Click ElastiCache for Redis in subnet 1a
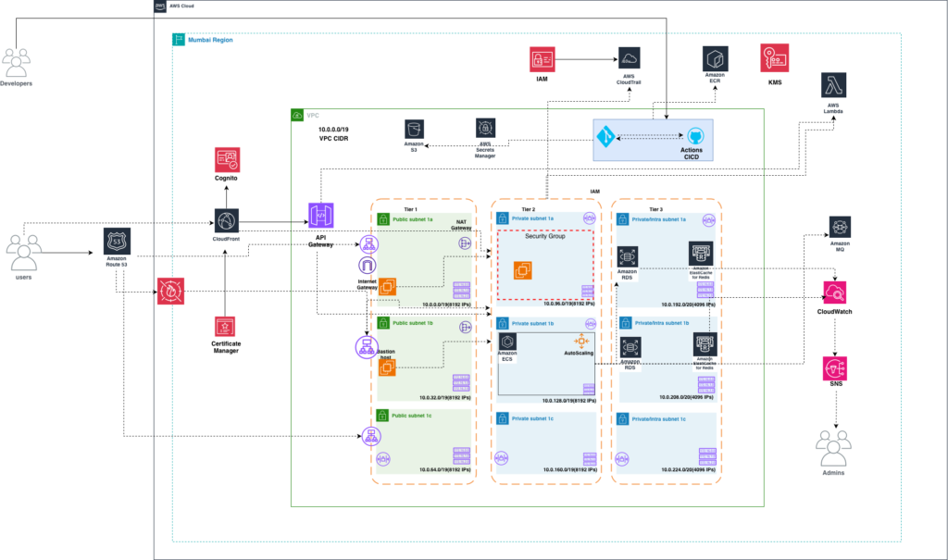The height and width of the screenshot is (560, 948). pos(701,254)
